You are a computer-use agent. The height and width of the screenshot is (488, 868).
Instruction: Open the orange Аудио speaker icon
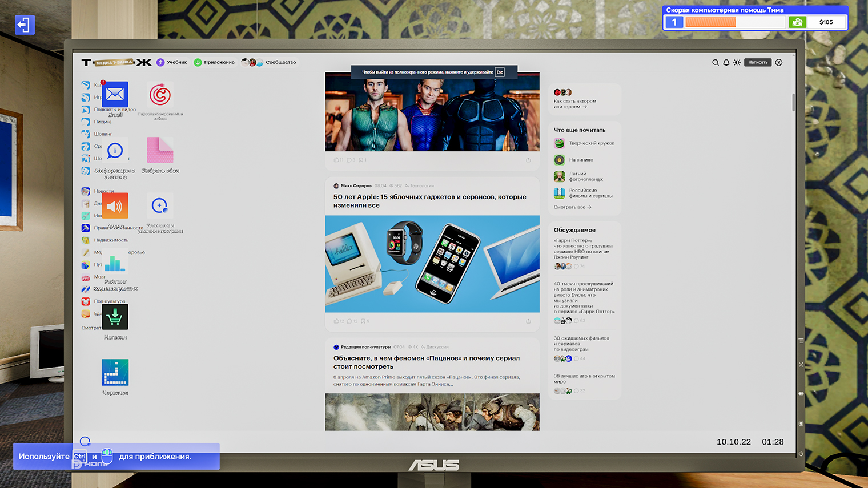pos(115,205)
